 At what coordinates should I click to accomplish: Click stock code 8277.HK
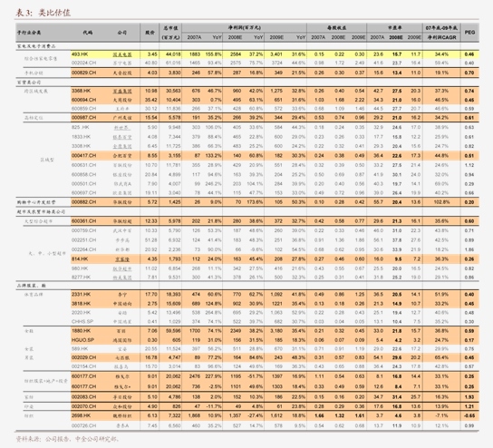[82, 278]
